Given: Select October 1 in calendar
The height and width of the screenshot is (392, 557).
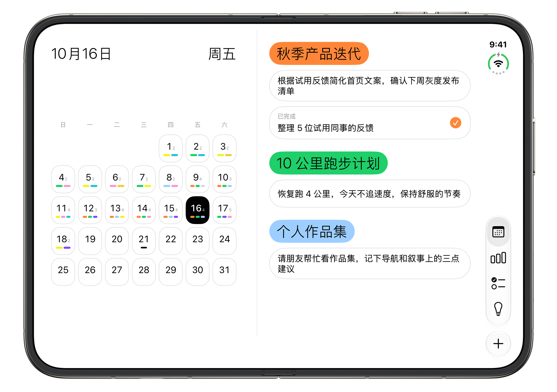Looking at the screenshot, I should (x=171, y=148).
